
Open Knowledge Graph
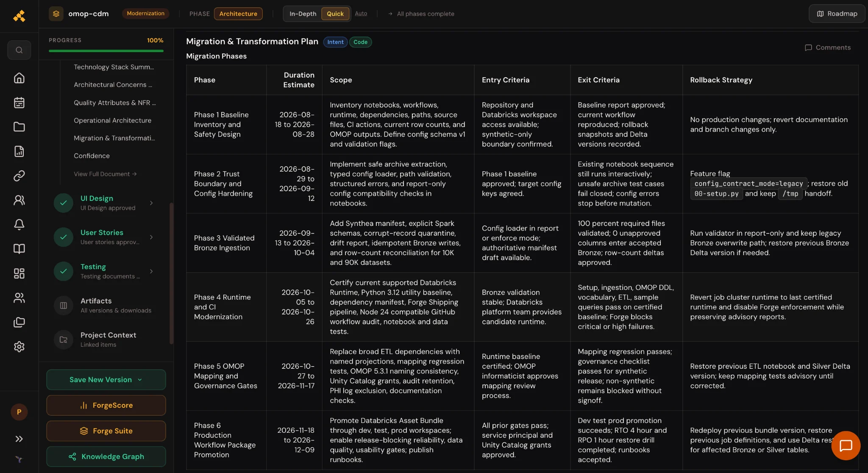coord(106,456)
